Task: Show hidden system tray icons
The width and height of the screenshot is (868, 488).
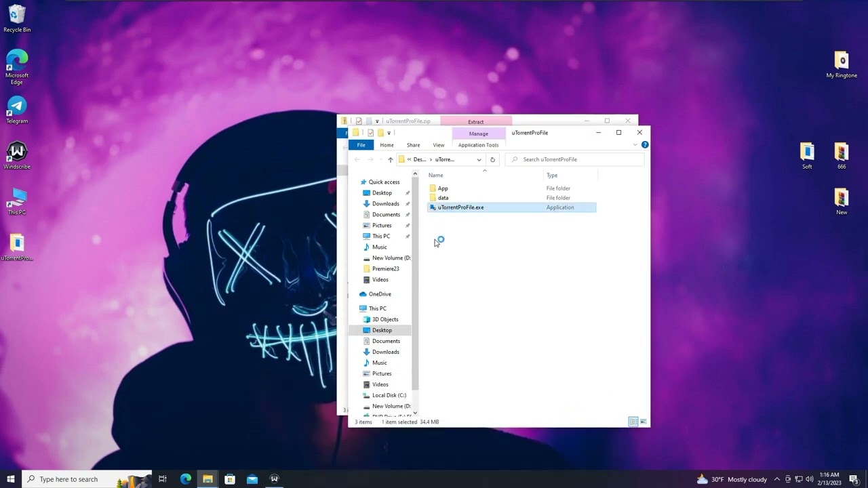Action: click(x=776, y=479)
